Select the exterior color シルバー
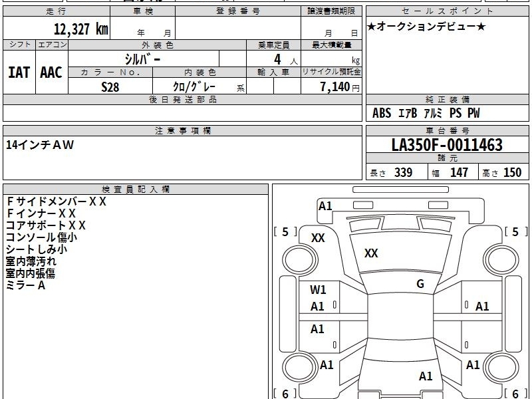532x399 pixels. tap(143, 59)
